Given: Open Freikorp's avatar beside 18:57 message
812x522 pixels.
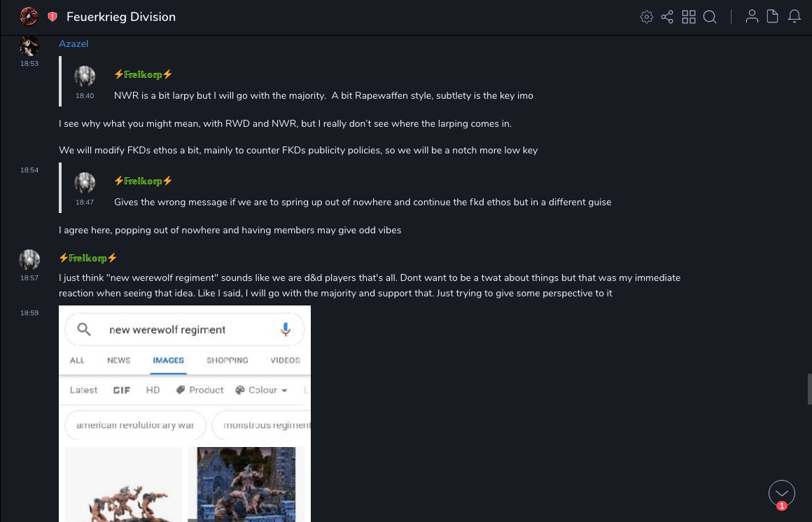Looking at the screenshot, I should (x=29, y=260).
